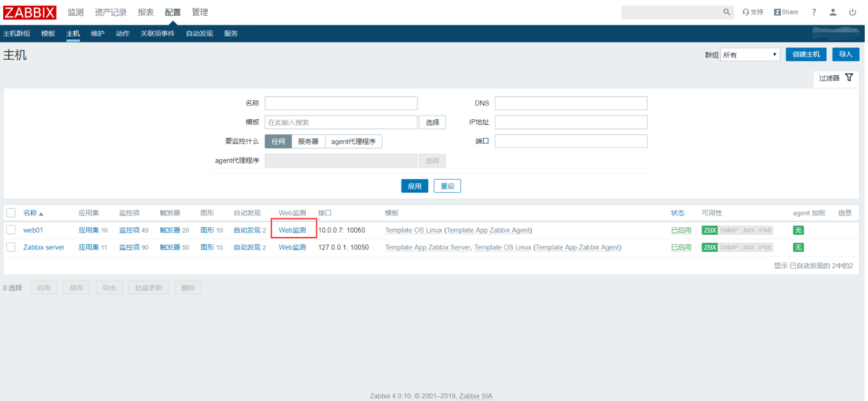This screenshot has width=868, height=401.
Task: Click the JMX badge for Zabbix server
Action: tap(748, 248)
